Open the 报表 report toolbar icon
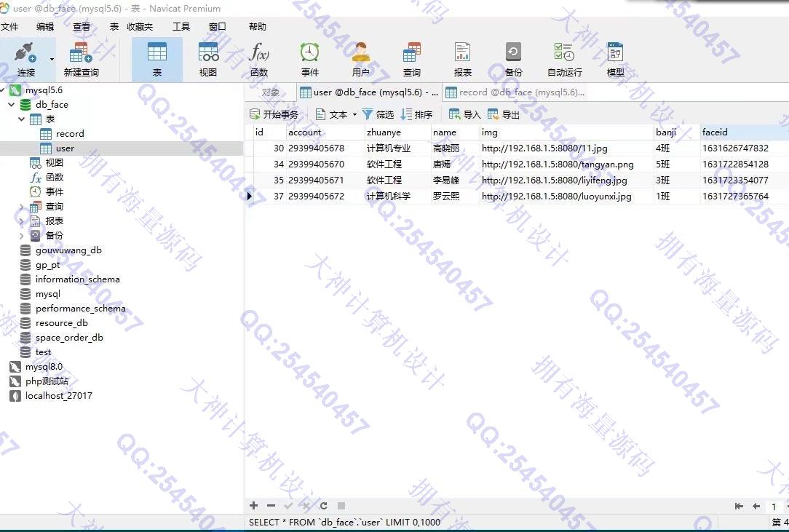Image resolution: width=789 pixels, height=532 pixels. click(462, 59)
